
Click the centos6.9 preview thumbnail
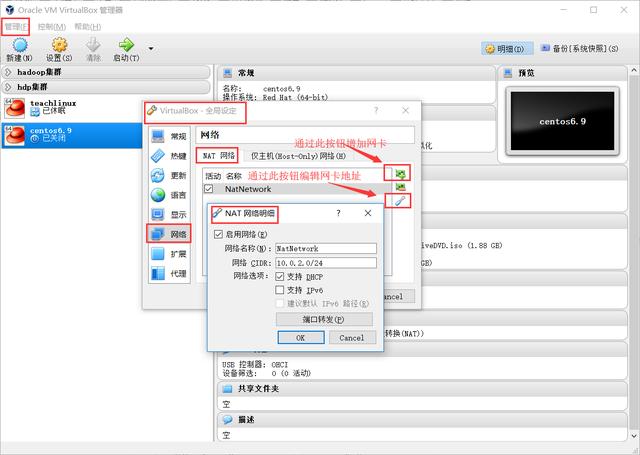[x=562, y=121]
